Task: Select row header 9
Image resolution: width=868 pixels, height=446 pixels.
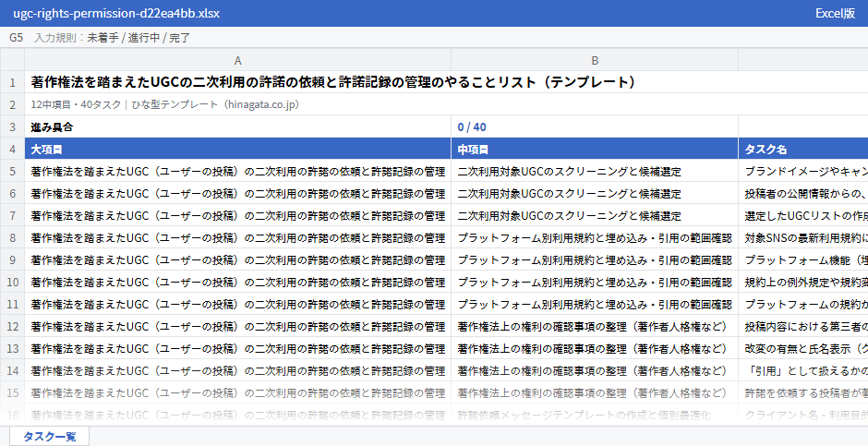Action: pos(12,259)
